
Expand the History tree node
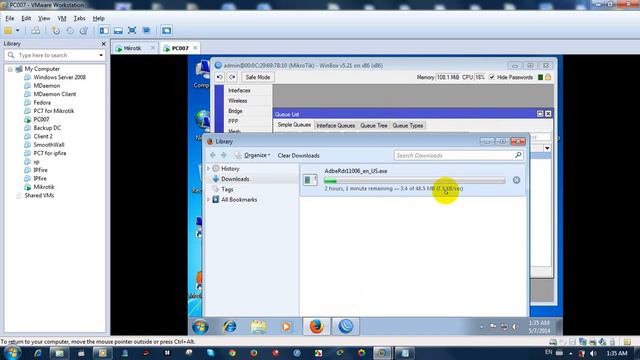(x=209, y=169)
